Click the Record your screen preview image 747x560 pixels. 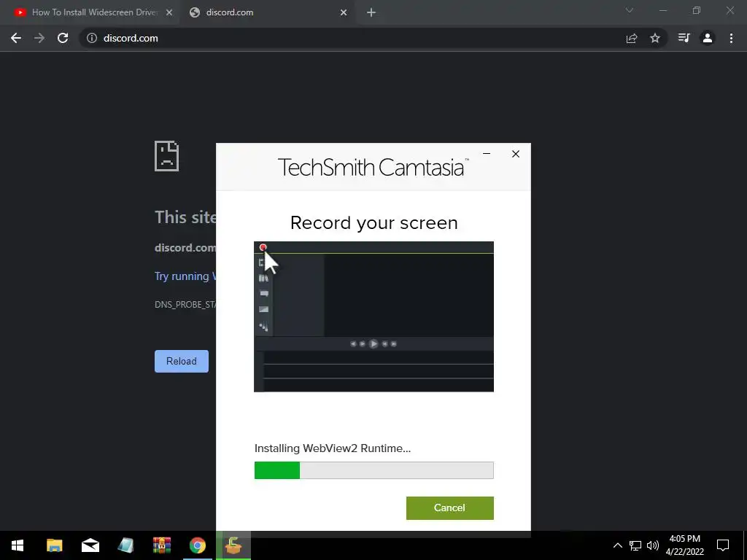coord(374,316)
